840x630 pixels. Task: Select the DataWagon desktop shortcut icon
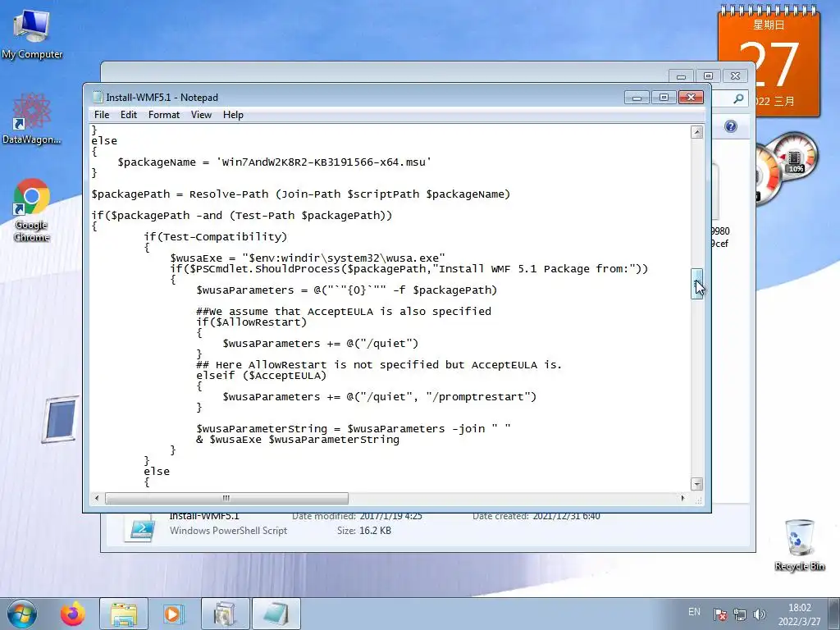(32, 118)
